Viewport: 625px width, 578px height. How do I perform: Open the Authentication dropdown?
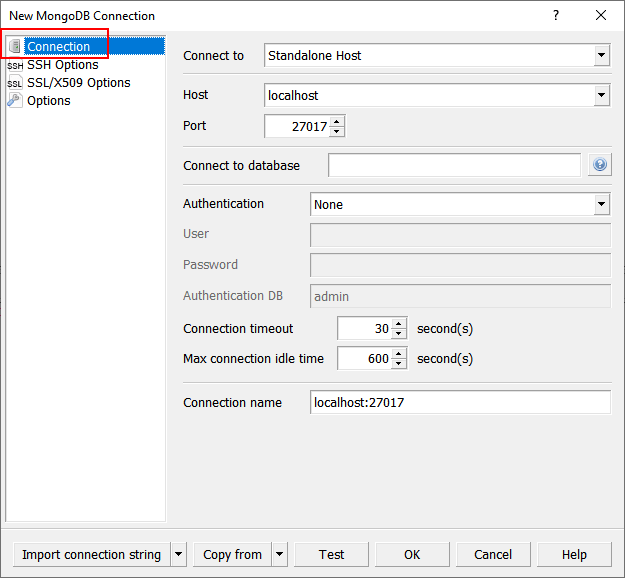click(x=601, y=204)
